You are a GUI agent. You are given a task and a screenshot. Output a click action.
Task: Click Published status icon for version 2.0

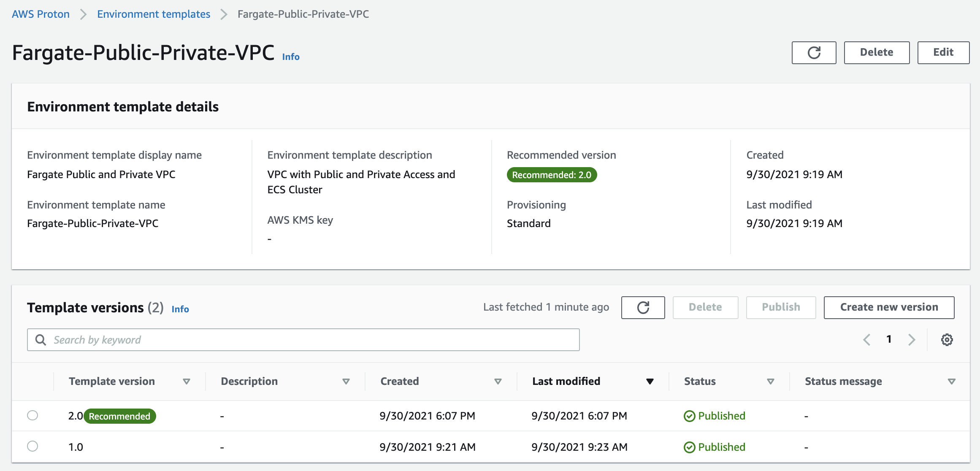[689, 416]
